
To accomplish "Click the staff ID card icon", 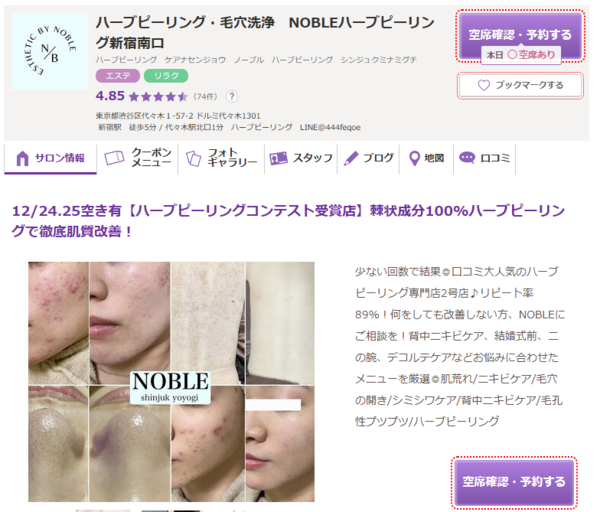I will pos(278,158).
